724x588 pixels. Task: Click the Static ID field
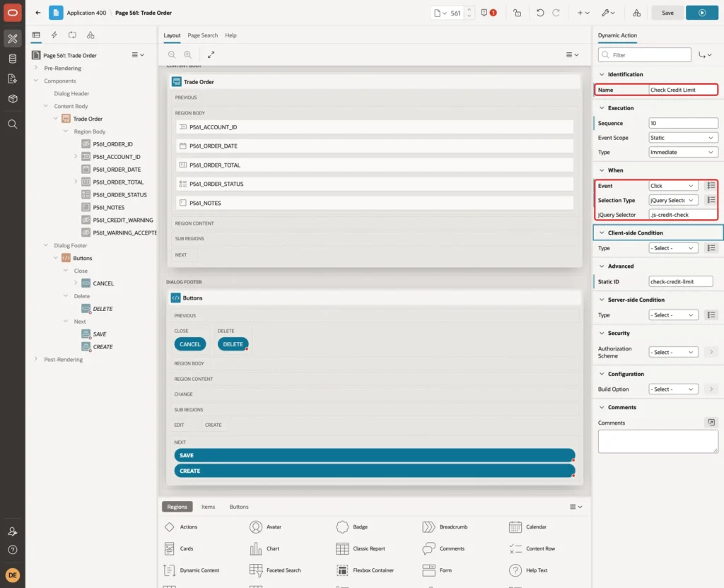click(681, 281)
